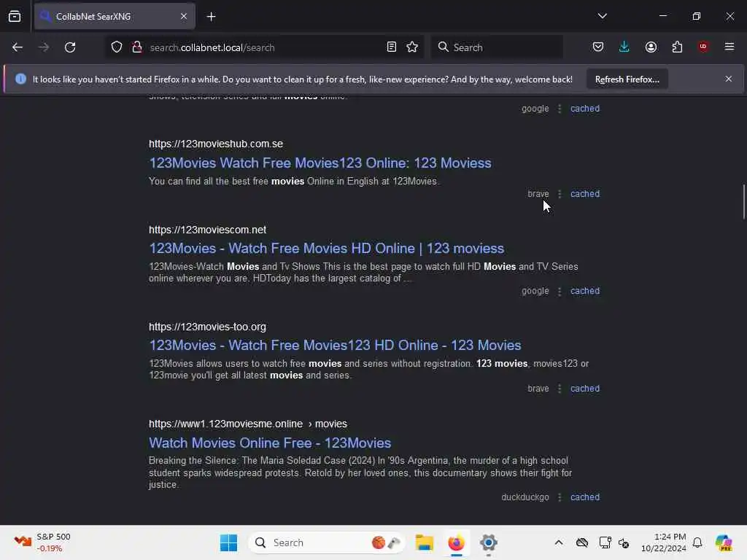Open cached version of 123moviescom.net result
747x560 pixels.
585,291
